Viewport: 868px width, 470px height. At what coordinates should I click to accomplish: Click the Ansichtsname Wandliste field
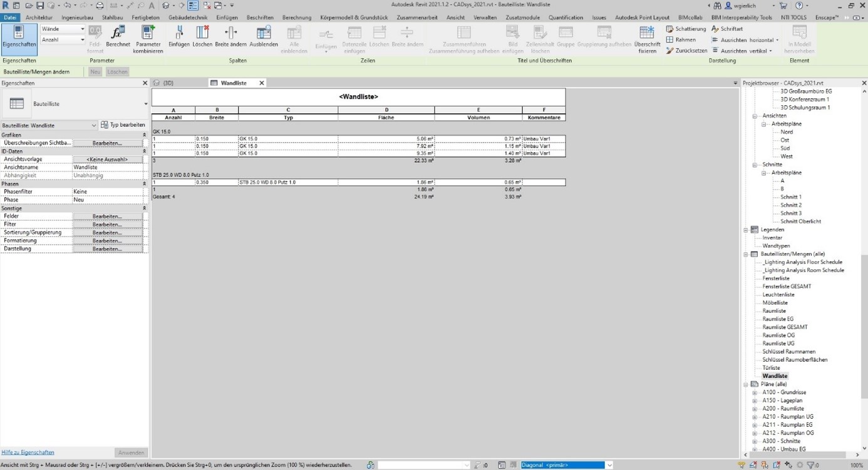point(107,168)
